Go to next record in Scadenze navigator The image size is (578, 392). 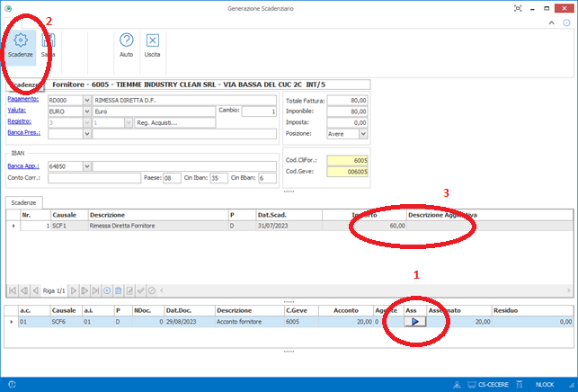[74, 290]
